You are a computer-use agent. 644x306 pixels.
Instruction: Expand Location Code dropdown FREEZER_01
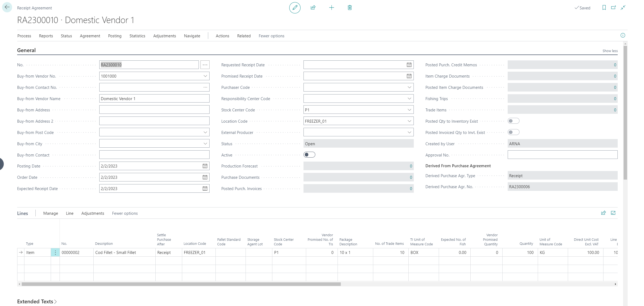pyautogui.click(x=409, y=121)
